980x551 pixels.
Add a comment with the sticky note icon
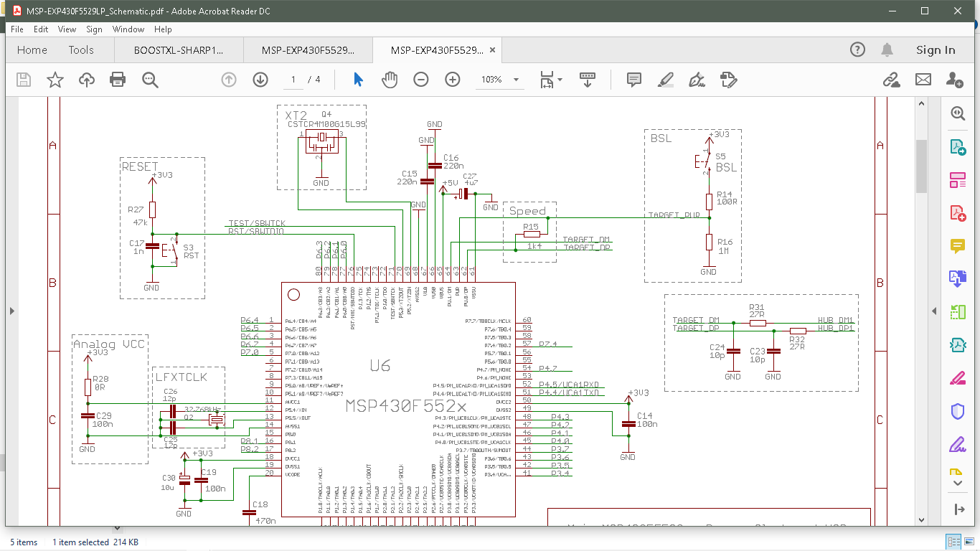point(633,80)
